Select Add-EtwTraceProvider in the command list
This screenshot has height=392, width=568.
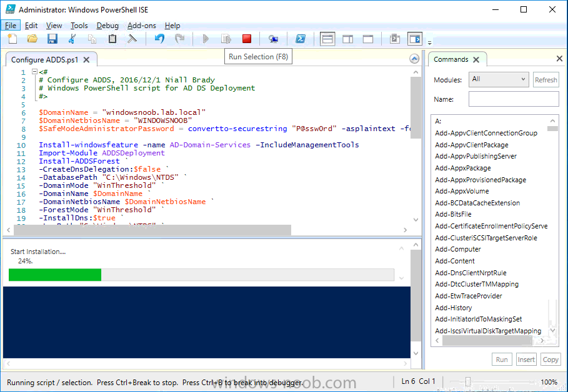(x=469, y=296)
